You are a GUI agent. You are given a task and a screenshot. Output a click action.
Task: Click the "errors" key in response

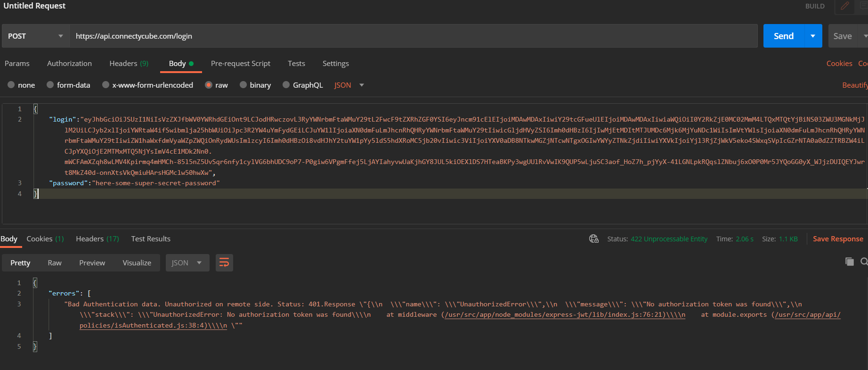[x=64, y=293]
